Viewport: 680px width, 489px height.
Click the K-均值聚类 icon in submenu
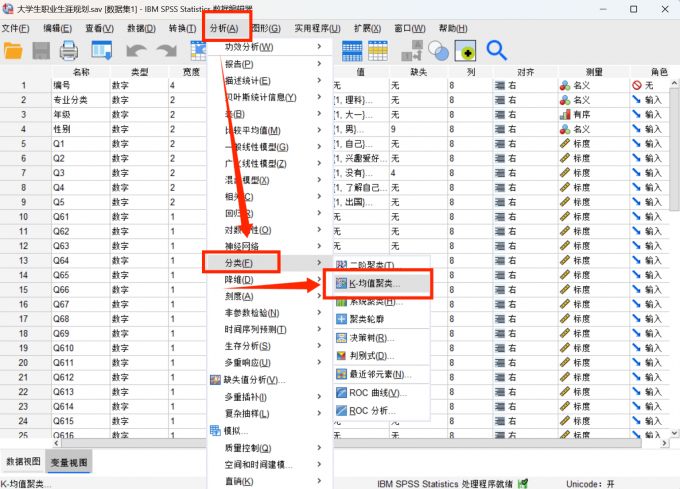pyautogui.click(x=341, y=284)
